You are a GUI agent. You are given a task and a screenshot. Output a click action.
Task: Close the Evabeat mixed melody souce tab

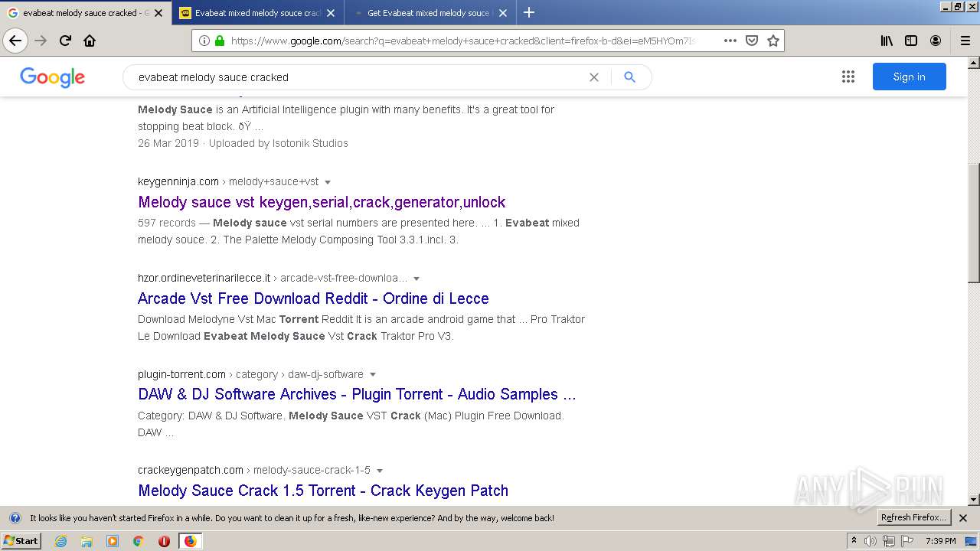tap(331, 13)
